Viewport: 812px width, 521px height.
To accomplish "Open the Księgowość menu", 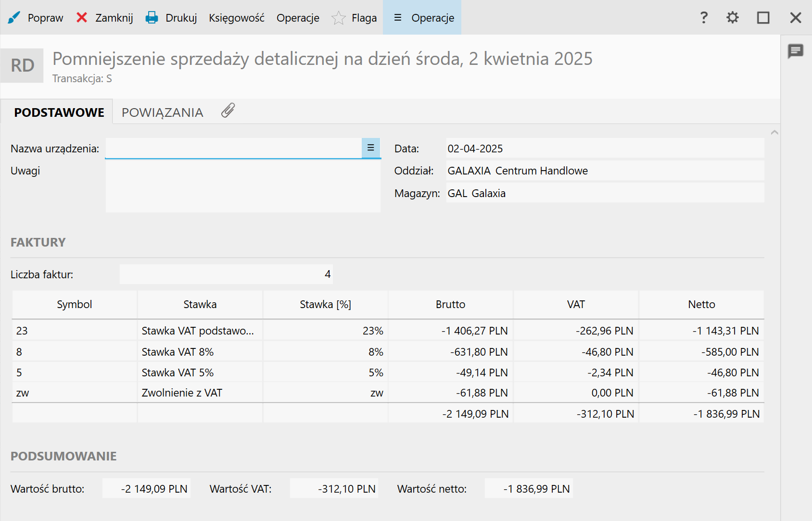I will pyautogui.click(x=237, y=18).
